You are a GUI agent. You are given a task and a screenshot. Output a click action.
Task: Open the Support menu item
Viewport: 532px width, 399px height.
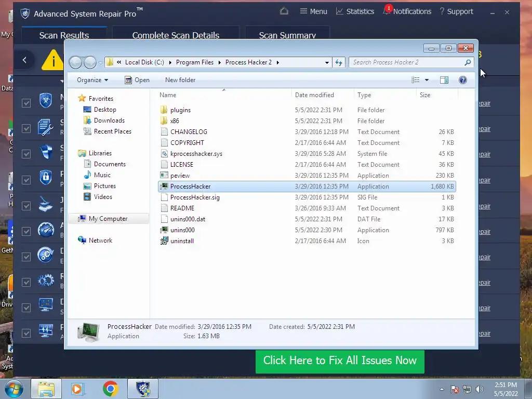(456, 11)
